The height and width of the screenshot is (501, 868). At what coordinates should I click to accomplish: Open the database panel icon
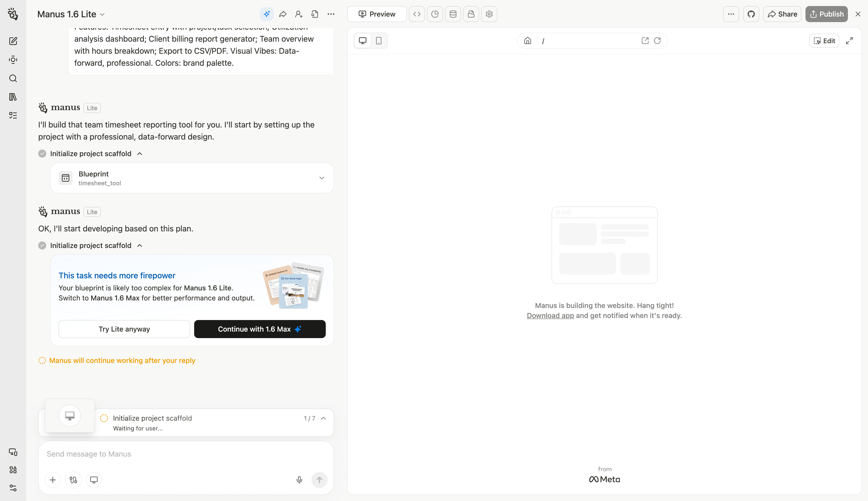pos(453,14)
